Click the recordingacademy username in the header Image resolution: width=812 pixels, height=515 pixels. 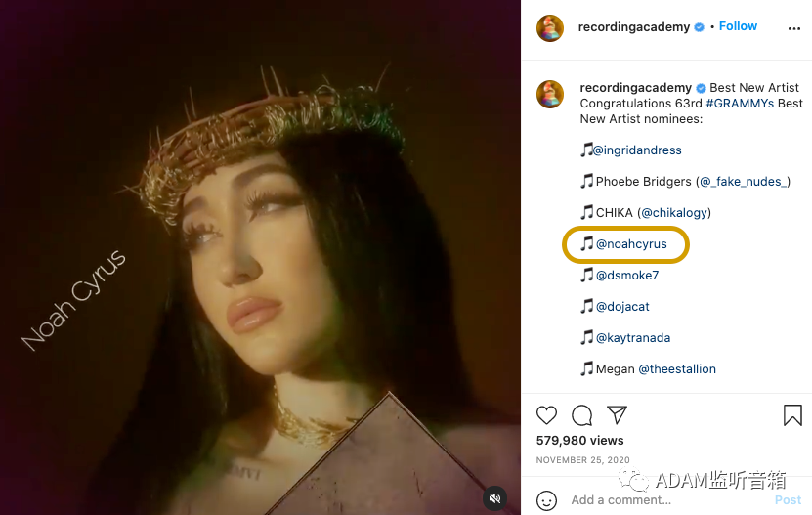click(634, 27)
